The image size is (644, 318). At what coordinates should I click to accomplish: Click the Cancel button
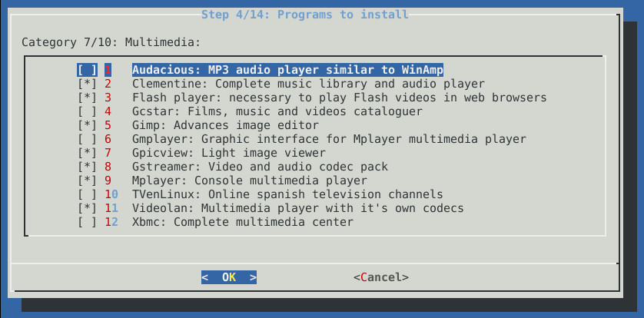pos(380,277)
